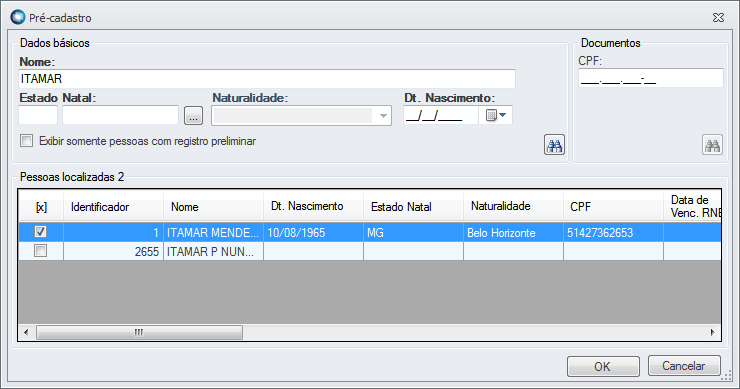740x389 pixels.
Task: Sort by the Identificador column header
Action: coord(113,206)
